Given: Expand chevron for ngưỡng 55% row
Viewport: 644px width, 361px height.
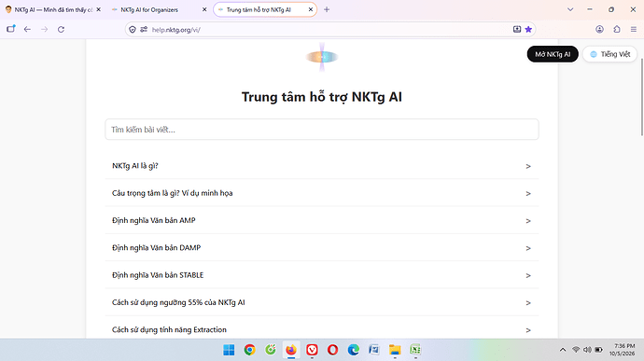Looking at the screenshot, I should (528, 302).
